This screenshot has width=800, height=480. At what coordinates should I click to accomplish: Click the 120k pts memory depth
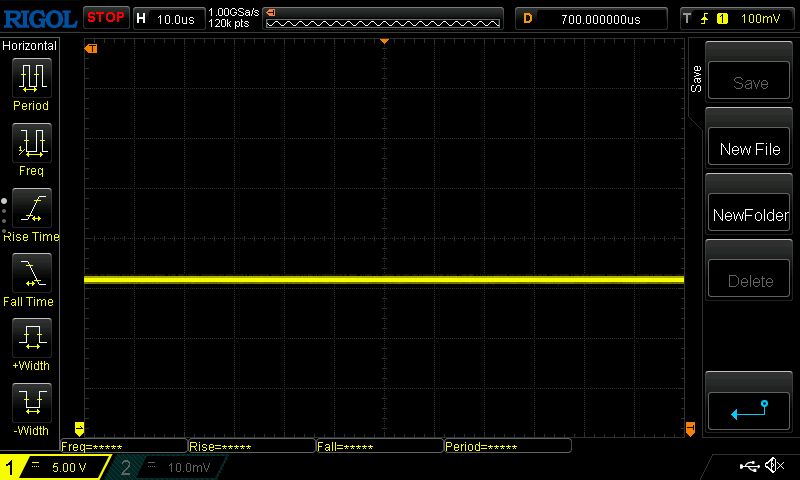click(229, 23)
